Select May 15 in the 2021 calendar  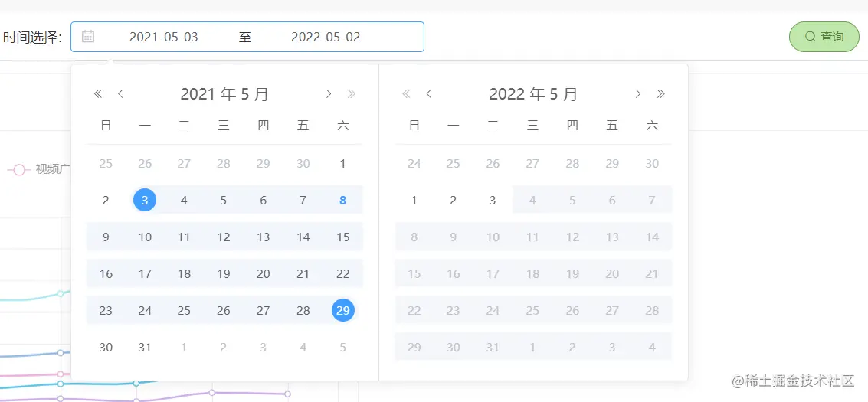343,237
